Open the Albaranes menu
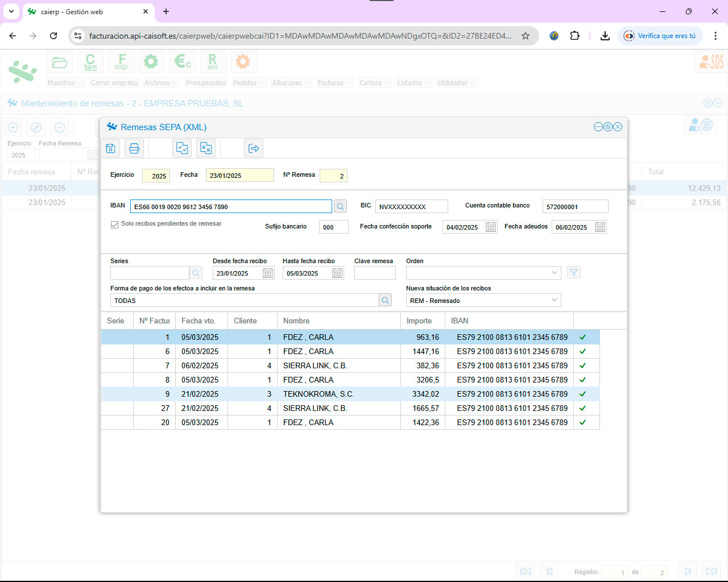 pyautogui.click(x=291, y=83)
